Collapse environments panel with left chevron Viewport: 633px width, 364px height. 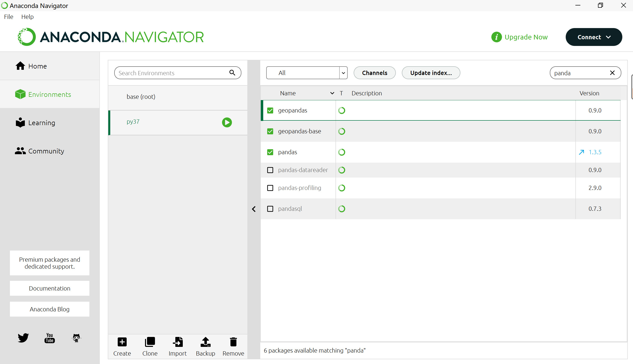[254, 209]
